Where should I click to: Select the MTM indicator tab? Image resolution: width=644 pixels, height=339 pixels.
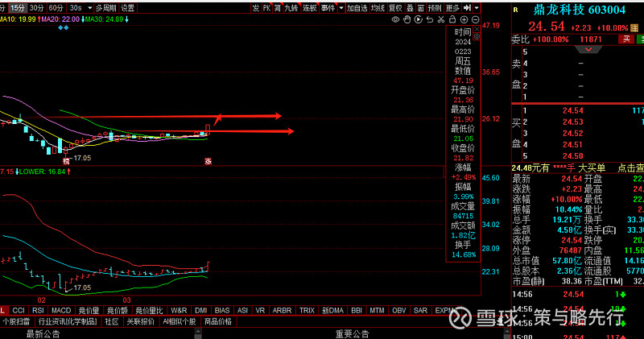(x=377, y=311)
